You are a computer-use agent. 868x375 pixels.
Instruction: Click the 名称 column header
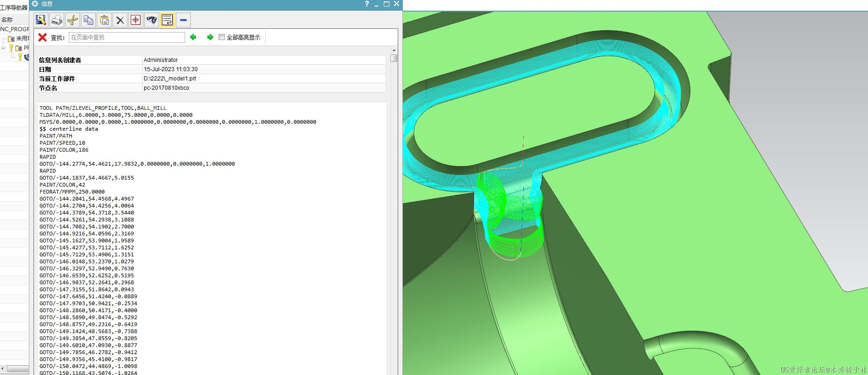[x=7, y=20]
